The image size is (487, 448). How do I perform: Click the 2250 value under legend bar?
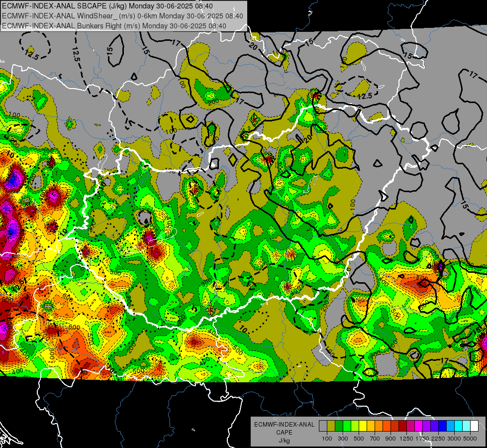coord(438,439)
